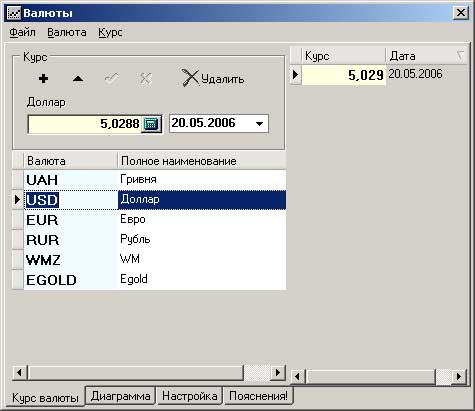
Task: Open the Пояснения! tab
Action: (x=258, y=396)
